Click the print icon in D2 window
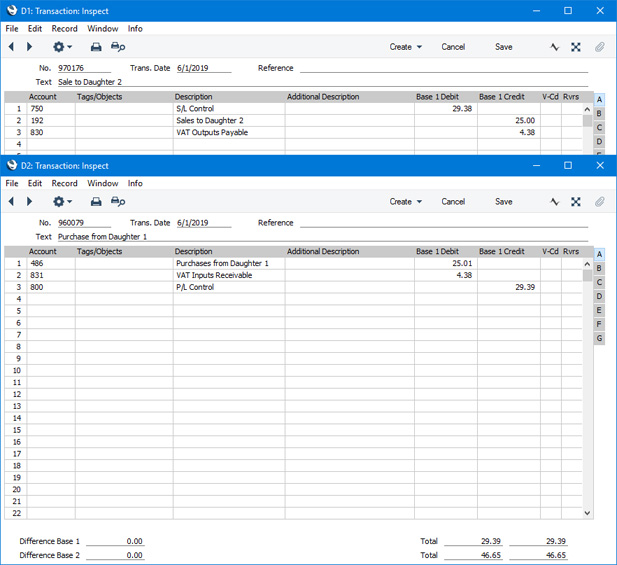The image size is (617, 565). pyautogui.click(x=96, y=201)
